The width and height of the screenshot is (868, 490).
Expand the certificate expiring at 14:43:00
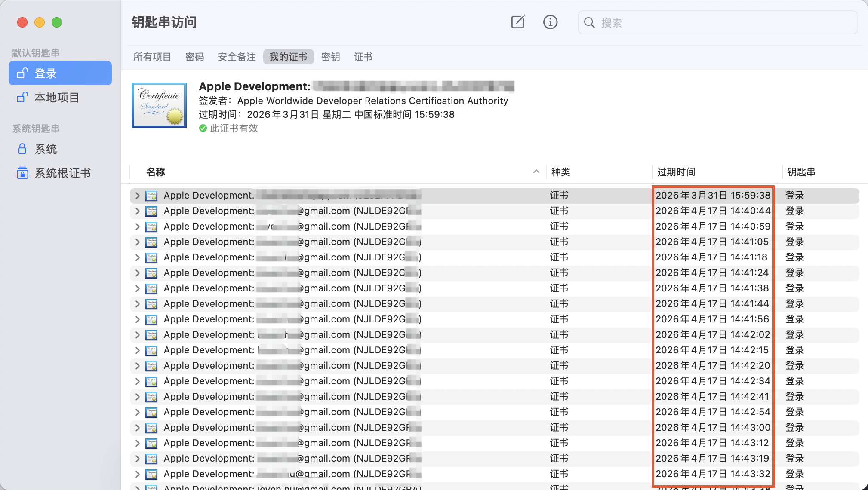(x=137, y=428)
